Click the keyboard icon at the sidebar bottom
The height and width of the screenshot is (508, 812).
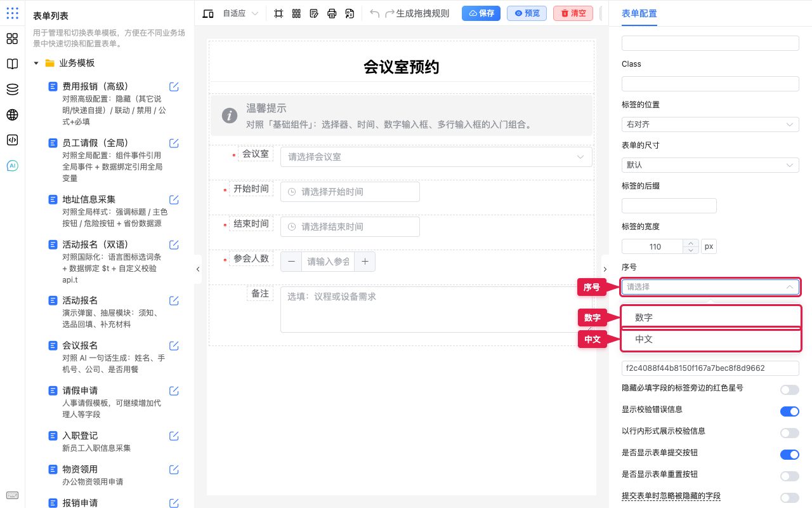pos(12,495)
